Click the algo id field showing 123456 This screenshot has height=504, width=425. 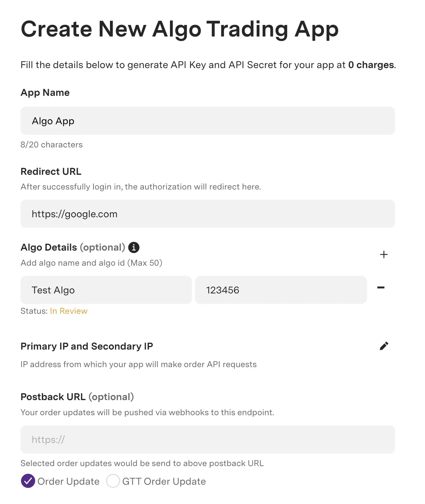[x=281, y=290]
